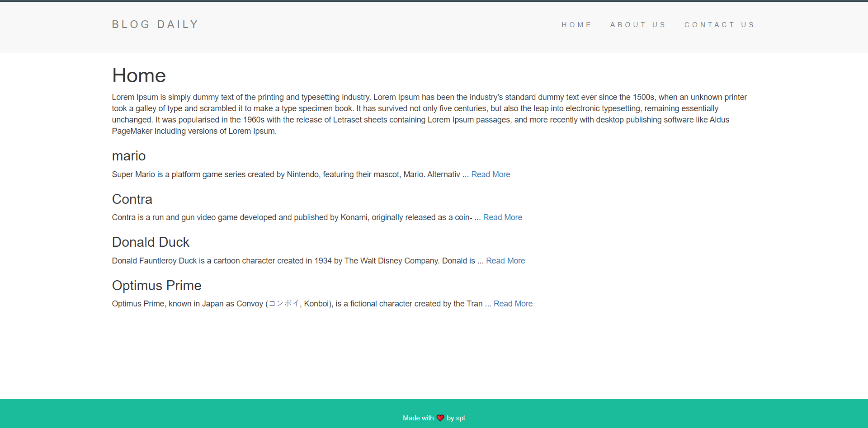This screenshot has height=428, width=868.
Task: Click the Lorem Ipsum intro paragraph
Action: pos(429,114)
